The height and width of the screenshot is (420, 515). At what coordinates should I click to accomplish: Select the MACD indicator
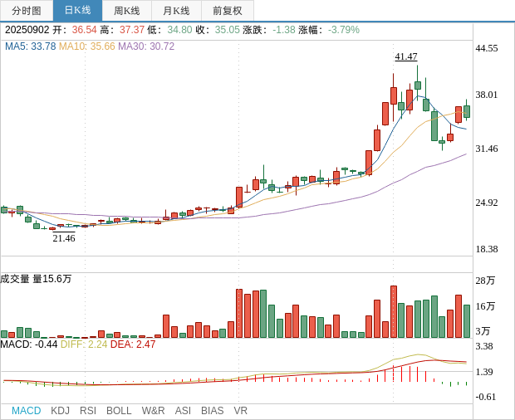(27, 411)
